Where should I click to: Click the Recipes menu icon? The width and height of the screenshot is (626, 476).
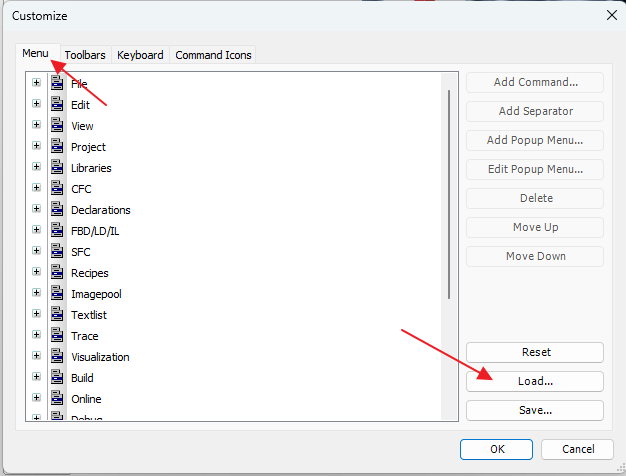[x=57, y=272]
